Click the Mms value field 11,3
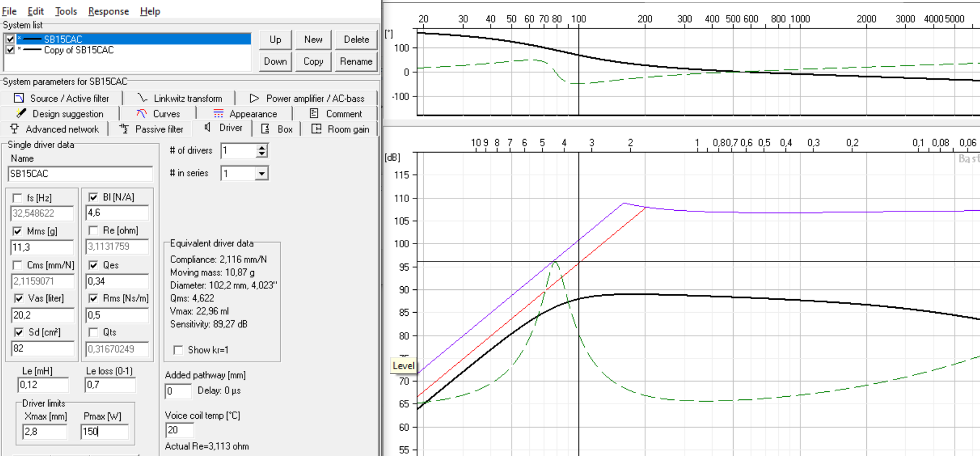The height and width of the screenshot is (456, 980). click(42, 247)
